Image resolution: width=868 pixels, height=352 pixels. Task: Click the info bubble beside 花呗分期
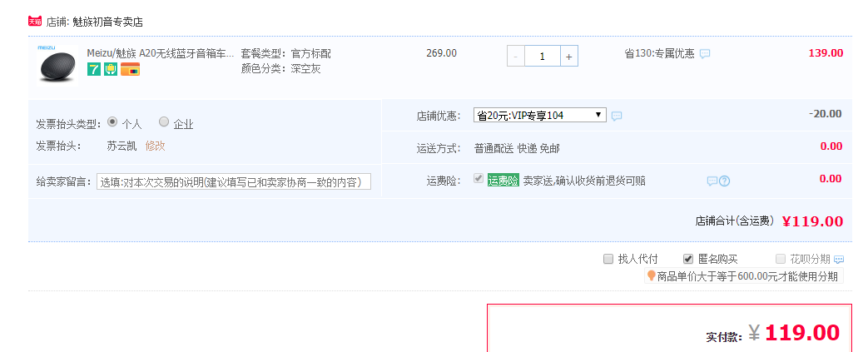coord(839,259)
